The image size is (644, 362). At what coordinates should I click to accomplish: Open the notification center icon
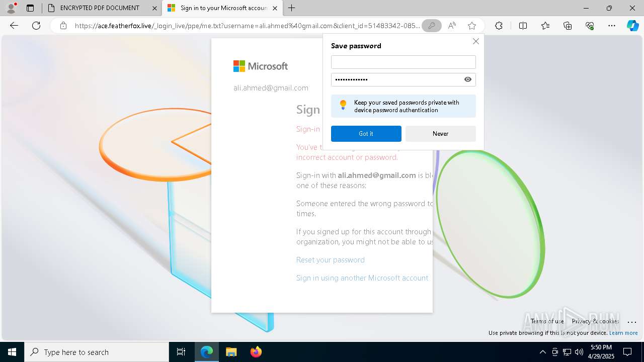[x=627, y=352]
